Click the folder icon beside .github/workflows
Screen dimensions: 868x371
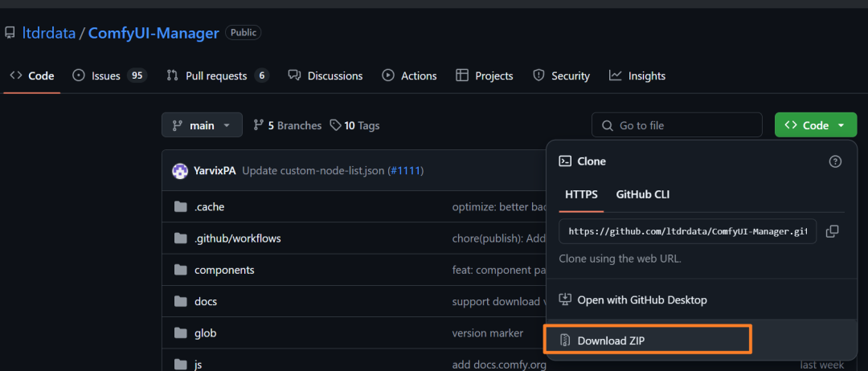181,238
